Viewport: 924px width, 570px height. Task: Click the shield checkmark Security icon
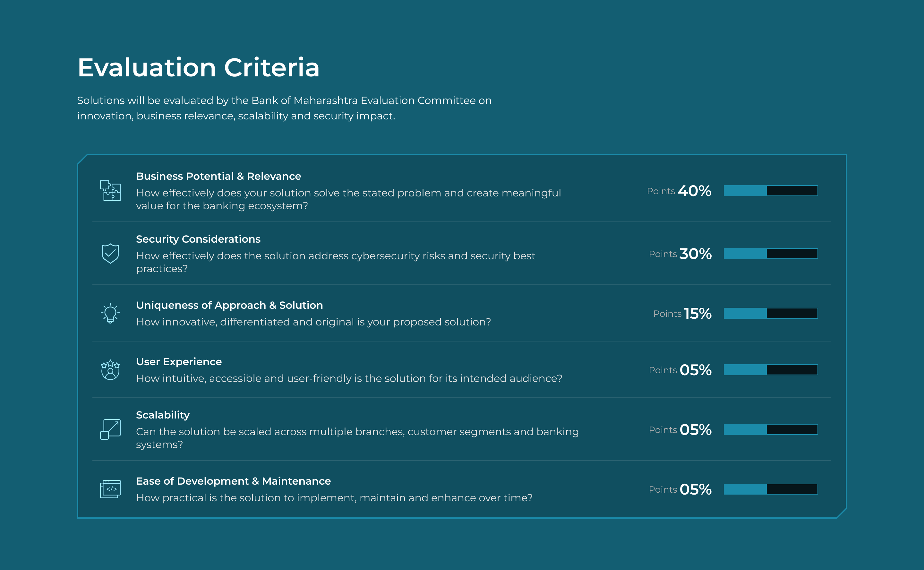[x=110, y=253]
